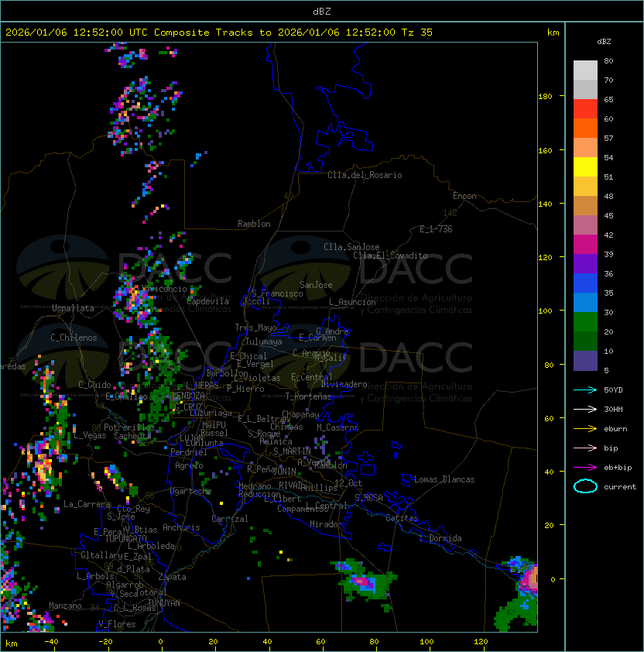Click the magenta eb+bip arrow in the legend
This screenshot has height=652, width=644.
pyautogui.click(x=585, y=468)
